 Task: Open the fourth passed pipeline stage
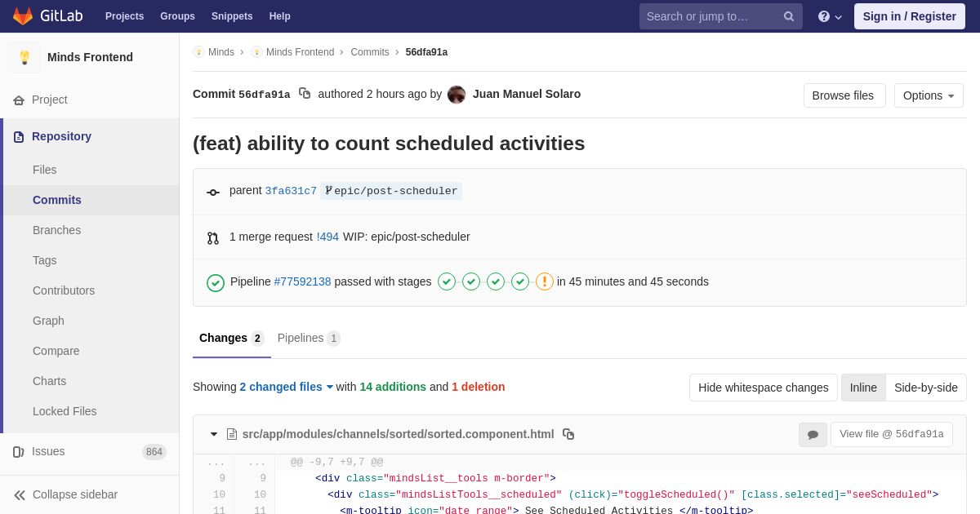coord(520,281)
